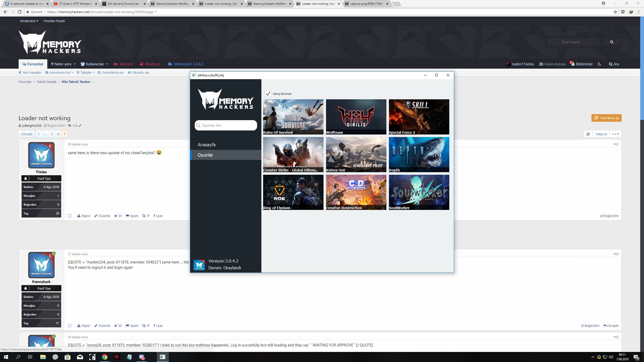Viewport: 644px width, 362px height.
Task: Bookmark page with star icon
Action: [x=615, y=12]
